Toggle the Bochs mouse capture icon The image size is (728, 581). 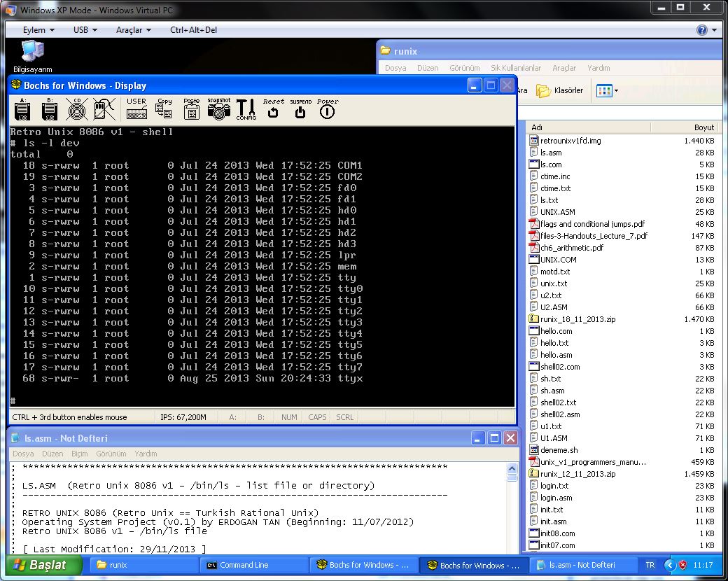104,110
